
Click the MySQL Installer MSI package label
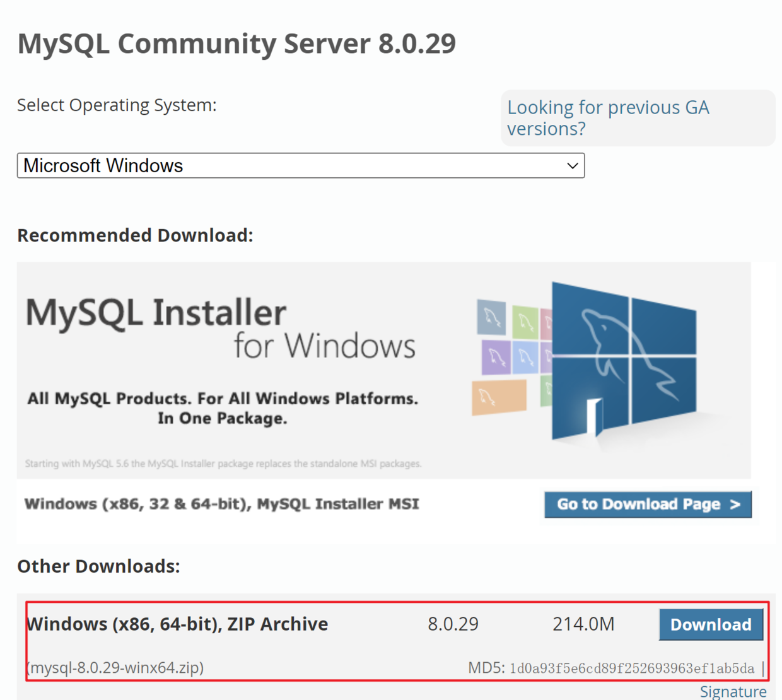point(221,504)
